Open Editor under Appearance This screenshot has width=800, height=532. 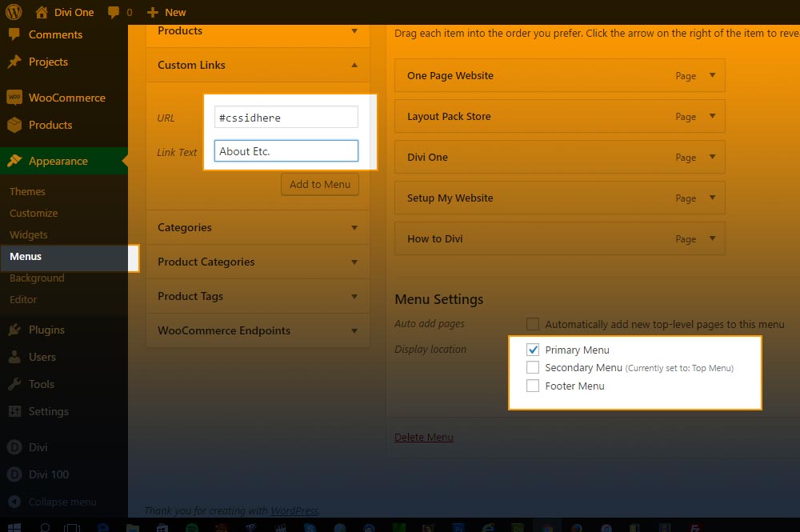pyautogui.click(x=23, y=299)
